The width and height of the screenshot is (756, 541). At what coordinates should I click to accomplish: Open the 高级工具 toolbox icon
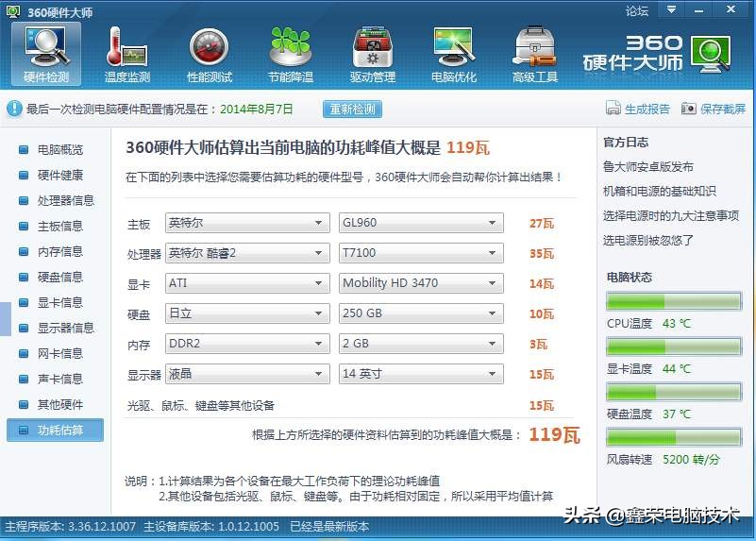click(535, 47)
